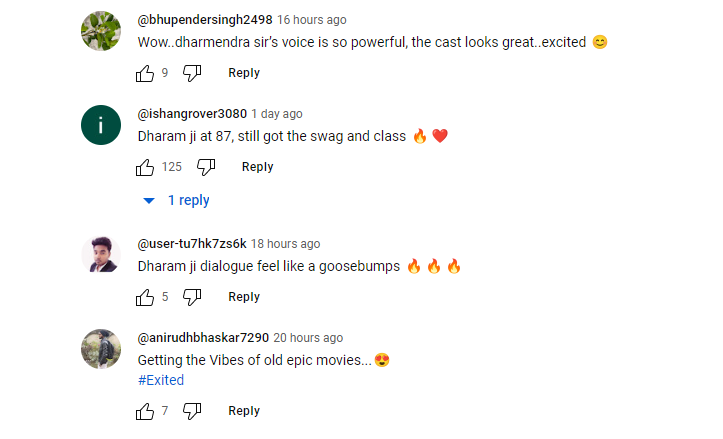Like the goosebumps comment by user-tu7hk7zs6k
Image resolution: width=723 pixels, height=439 pixels.
pos(145,297)
